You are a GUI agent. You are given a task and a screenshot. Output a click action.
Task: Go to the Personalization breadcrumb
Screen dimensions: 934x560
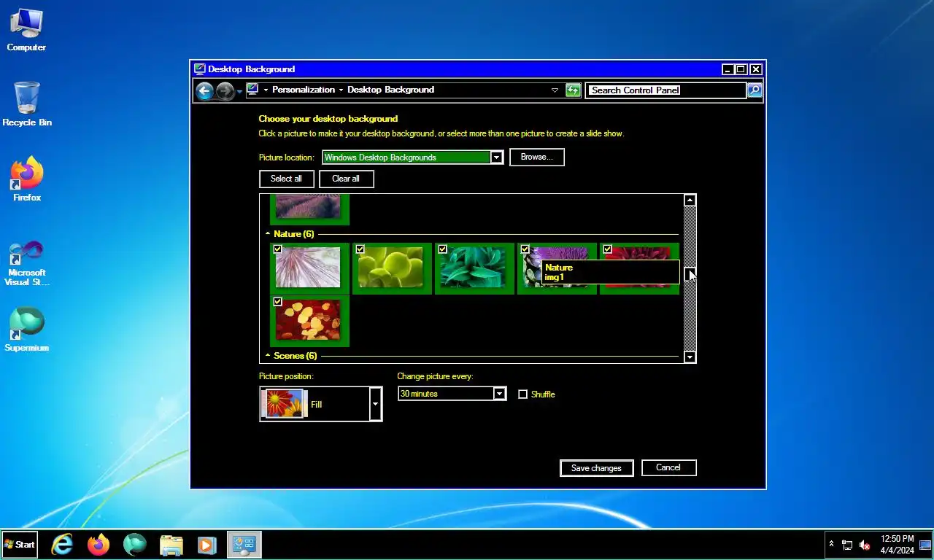coord(304,90)
